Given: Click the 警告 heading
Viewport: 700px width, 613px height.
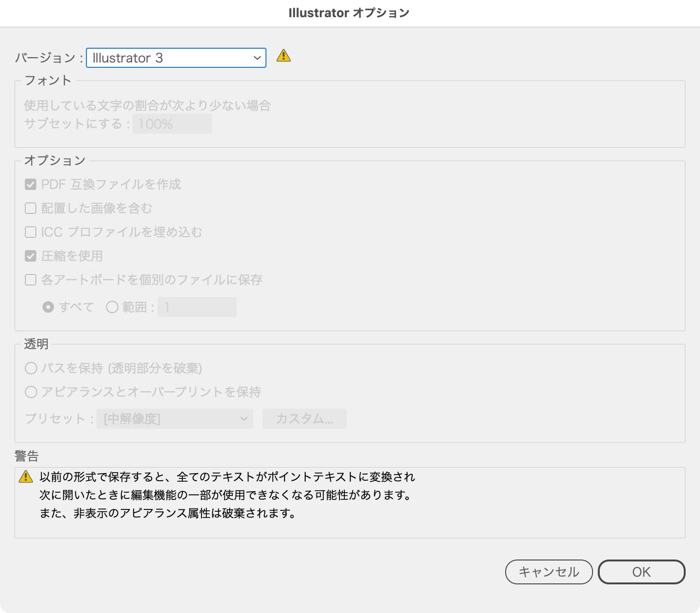Looking at the screenshot, I should [x=27, y=456].
